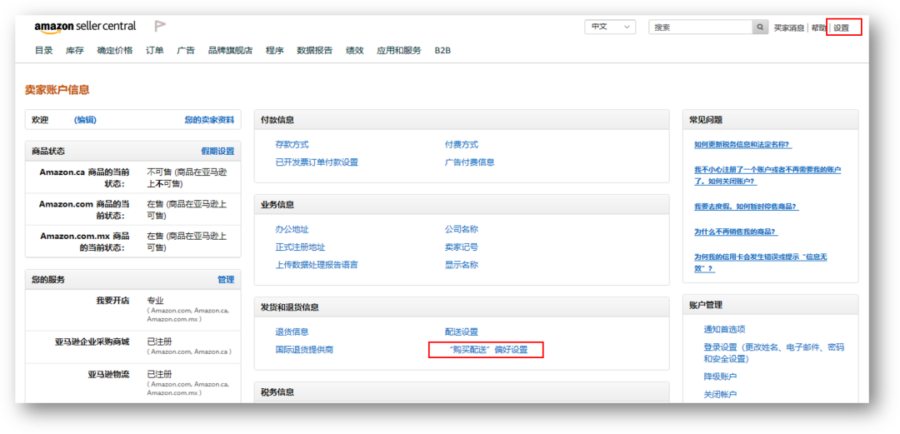Image resolution: width=900 pixels, height=434 pixels.
Task: Open 国际退货提供商 link
Action: (x=304, y=350)
